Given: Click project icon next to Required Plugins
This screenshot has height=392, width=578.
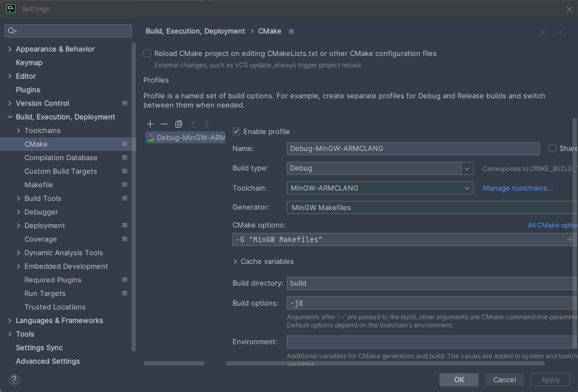Looking at the screenshot, I should pos(124,280).
